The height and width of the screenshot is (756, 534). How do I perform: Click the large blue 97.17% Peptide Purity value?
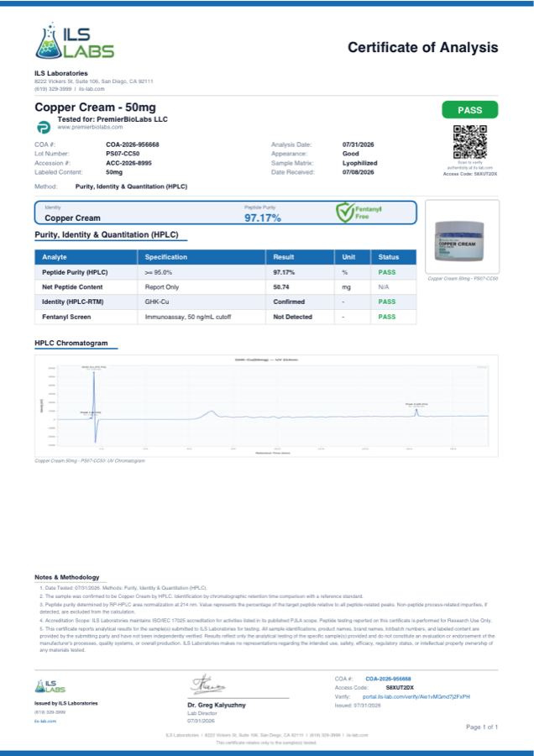(x=263, y=218)
